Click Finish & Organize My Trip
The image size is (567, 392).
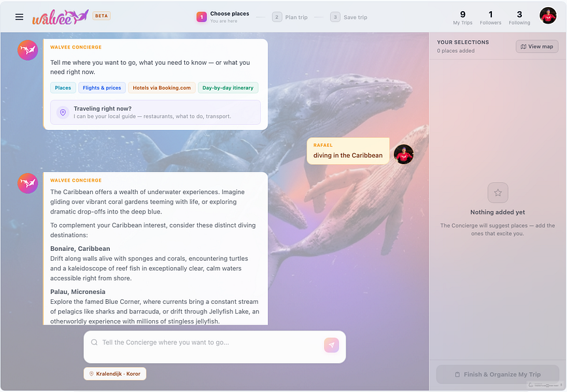click(498, 374)
